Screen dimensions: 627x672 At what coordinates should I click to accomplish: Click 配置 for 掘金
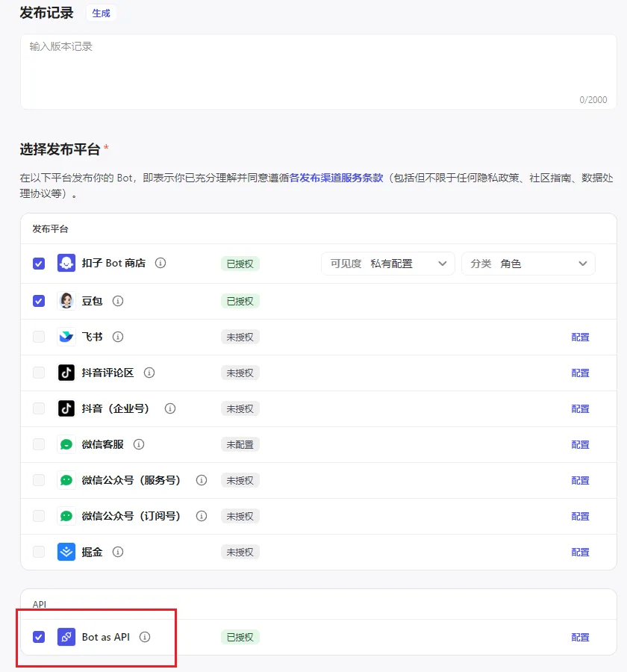[x=580, y=553]
